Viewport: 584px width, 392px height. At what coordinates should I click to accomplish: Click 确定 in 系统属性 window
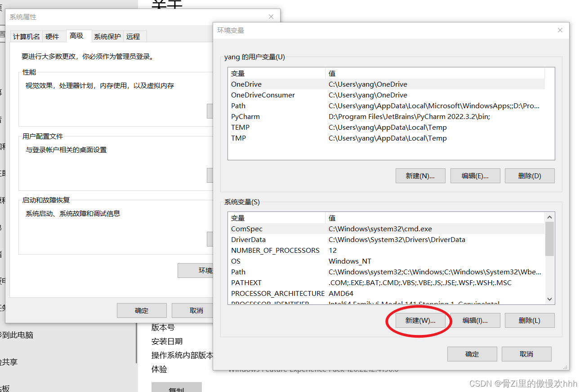pos(142,311)
